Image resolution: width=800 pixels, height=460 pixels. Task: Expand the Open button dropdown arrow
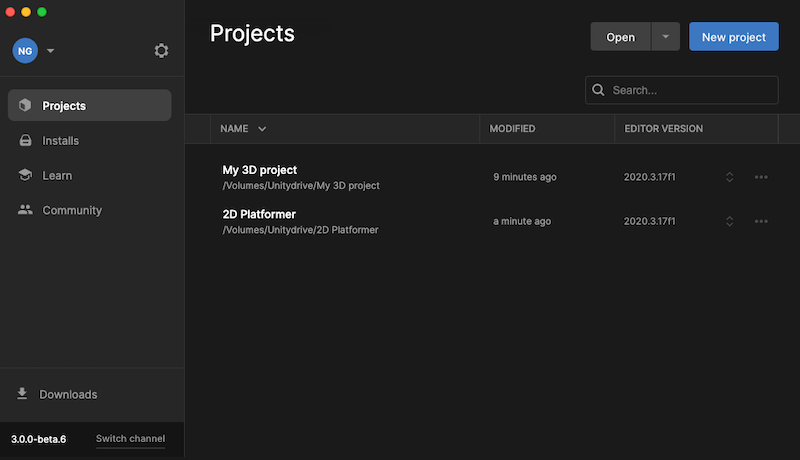[x=666, y=37]
